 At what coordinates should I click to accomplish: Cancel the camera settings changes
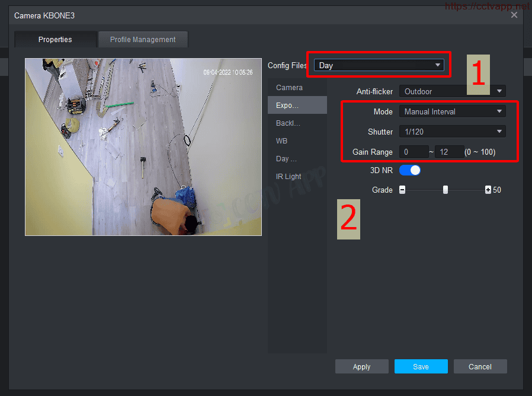point(480,367)
